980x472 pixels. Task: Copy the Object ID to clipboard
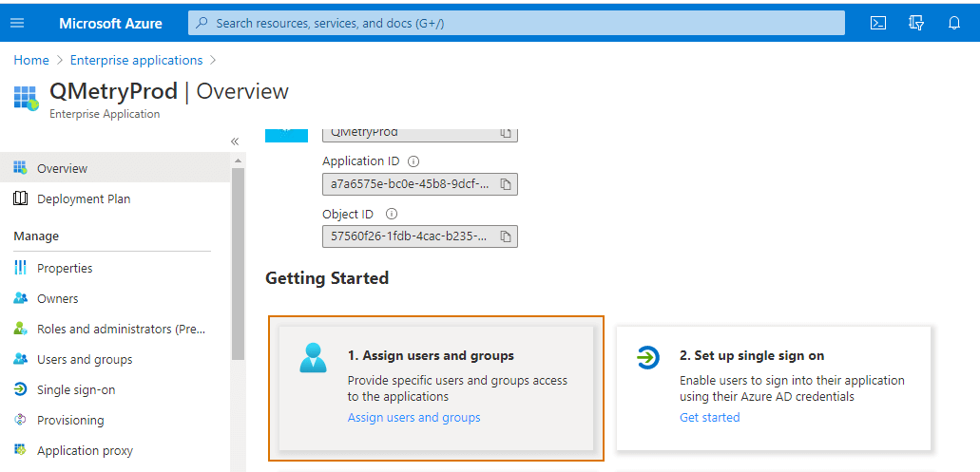pyautogui.click(x=506, y=236)
